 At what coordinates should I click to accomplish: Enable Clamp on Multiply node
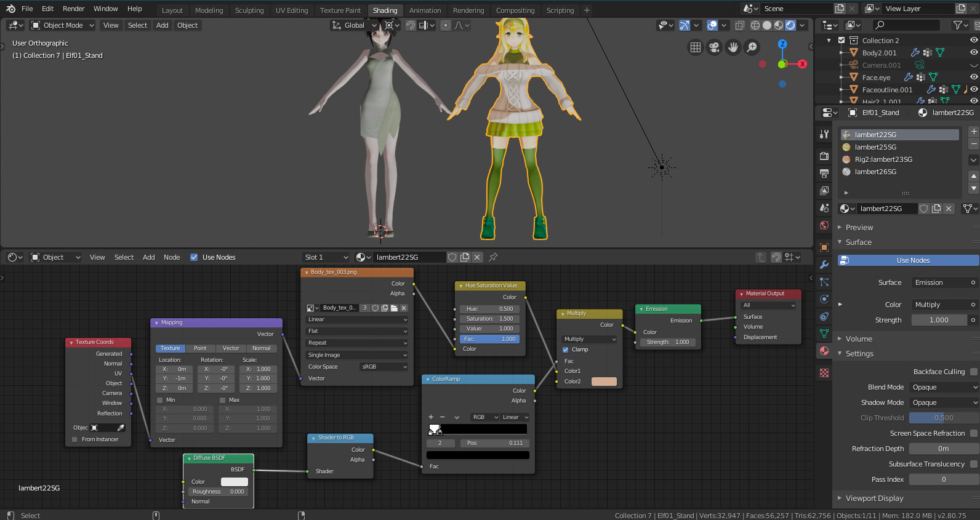click(566, 350)
